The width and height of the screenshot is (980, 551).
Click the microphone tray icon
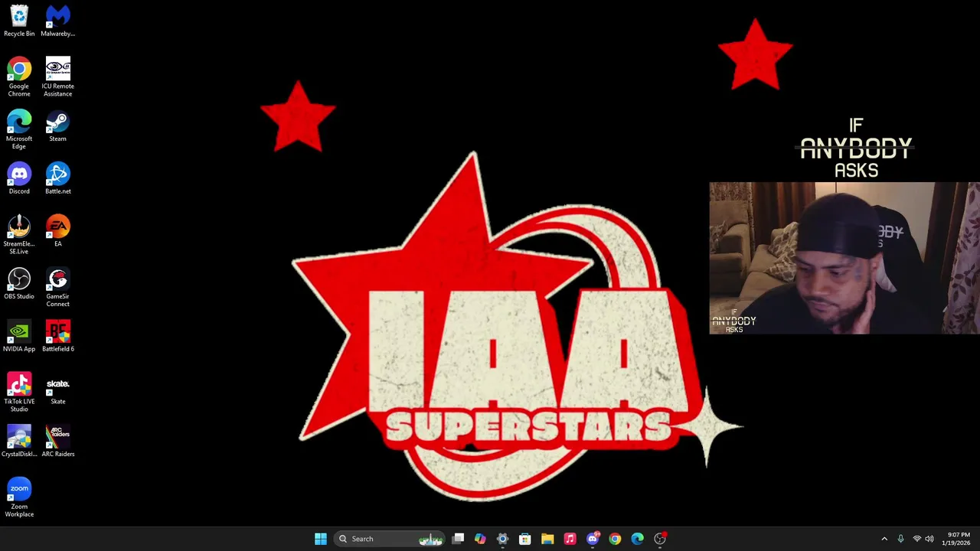coord(901,539)
